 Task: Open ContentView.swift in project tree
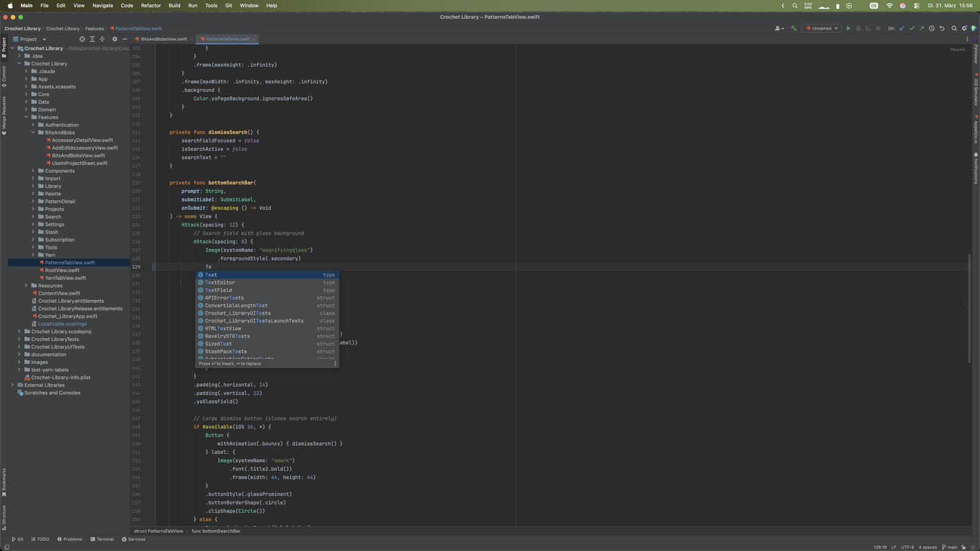tap(59, 293)
